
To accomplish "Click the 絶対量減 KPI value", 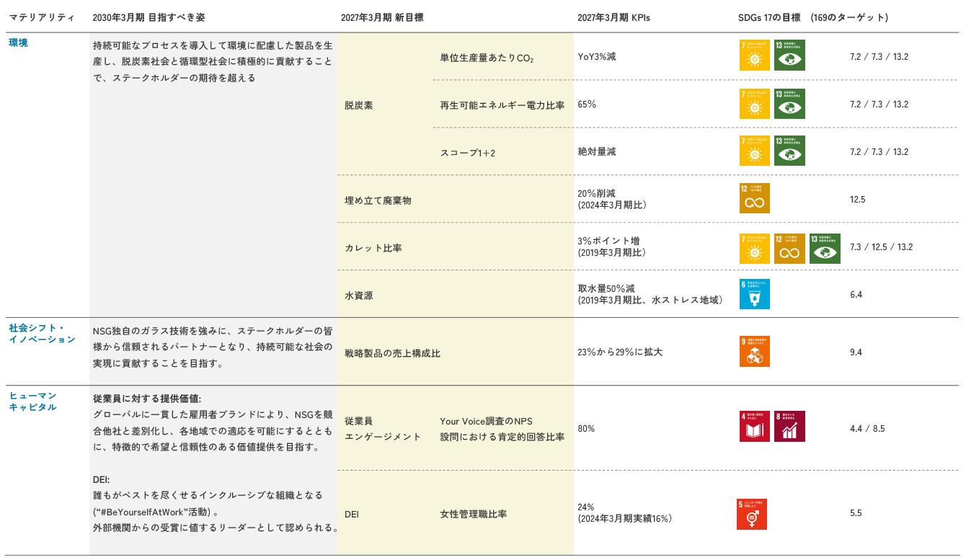I will 597,151.
